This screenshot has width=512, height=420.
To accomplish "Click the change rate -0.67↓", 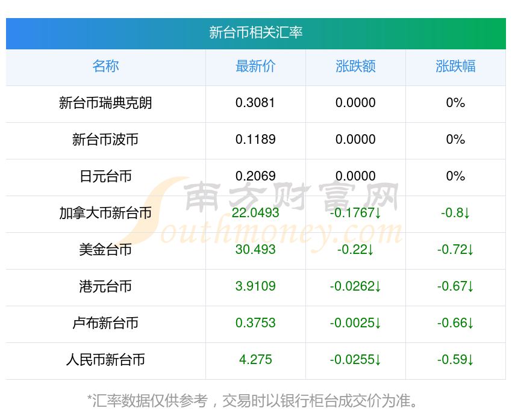I will 455,286.
